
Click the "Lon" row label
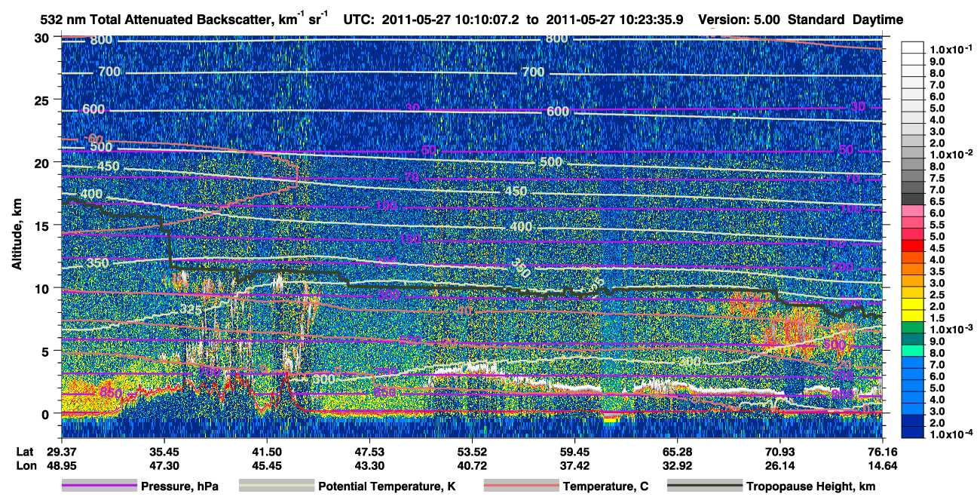tap(26, 466)
